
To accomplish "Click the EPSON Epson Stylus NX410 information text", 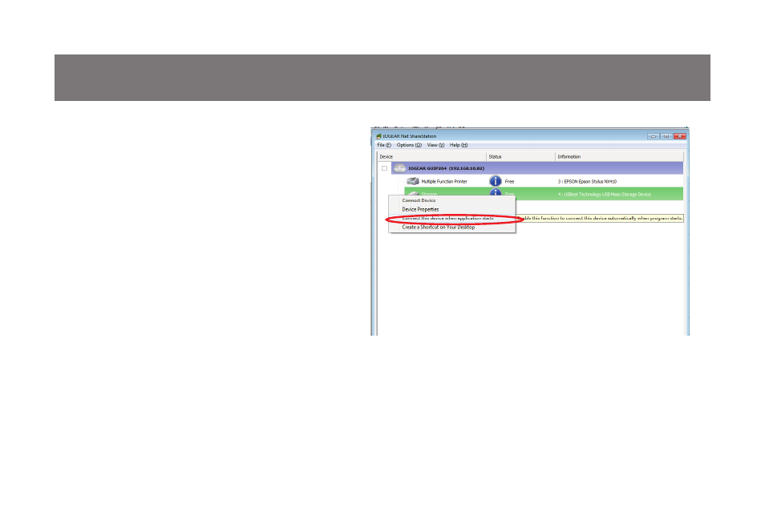I will [x=587, y=181].
